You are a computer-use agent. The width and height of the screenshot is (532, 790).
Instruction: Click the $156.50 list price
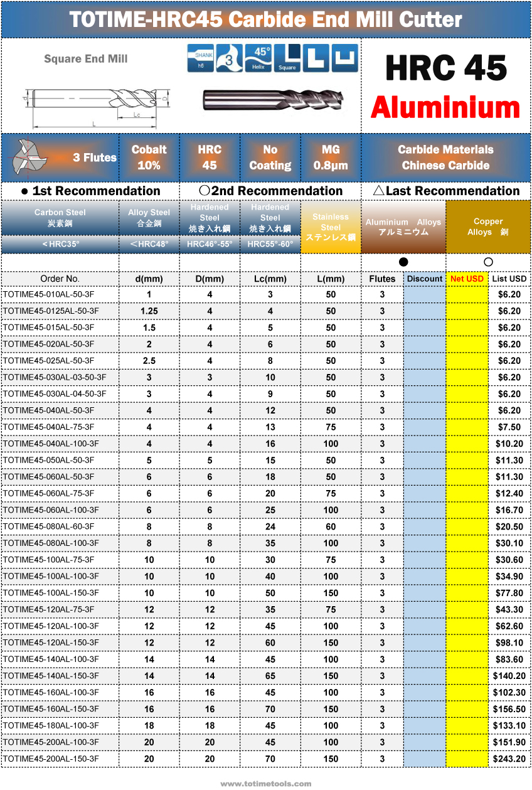click(x=510, y=709)
